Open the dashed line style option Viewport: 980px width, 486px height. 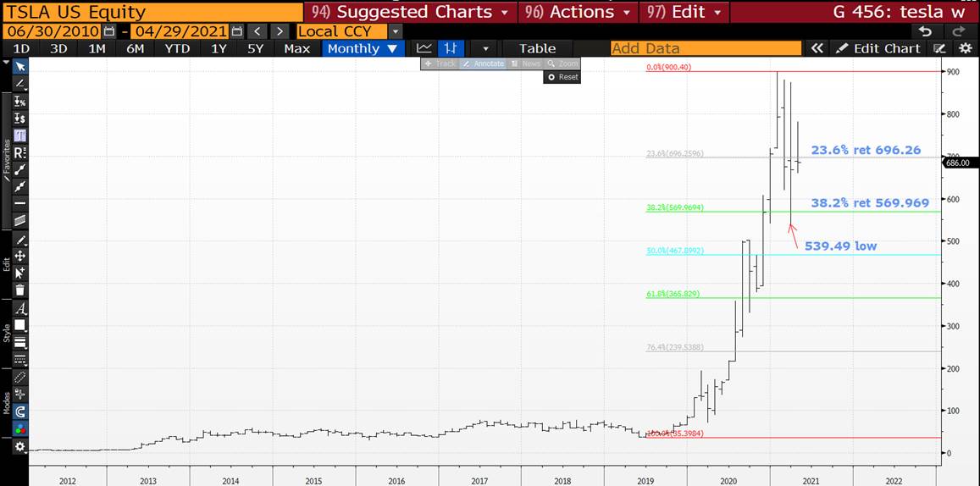pos(20,359)
